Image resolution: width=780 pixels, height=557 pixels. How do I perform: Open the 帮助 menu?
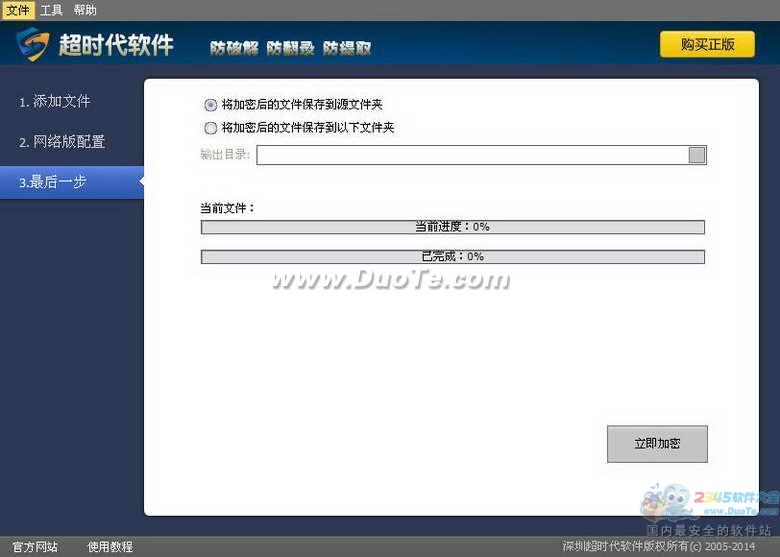[x=85, y=10]
